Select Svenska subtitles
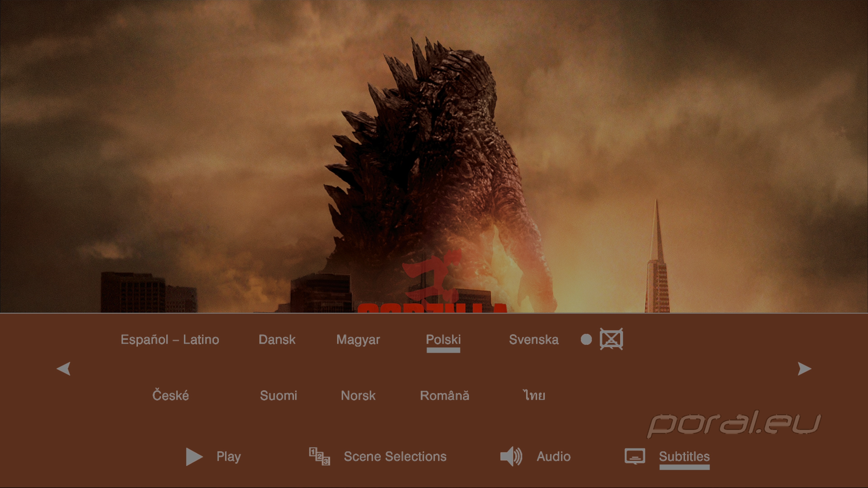This screenshot has width=868, height=488. (x=534, y=340)
